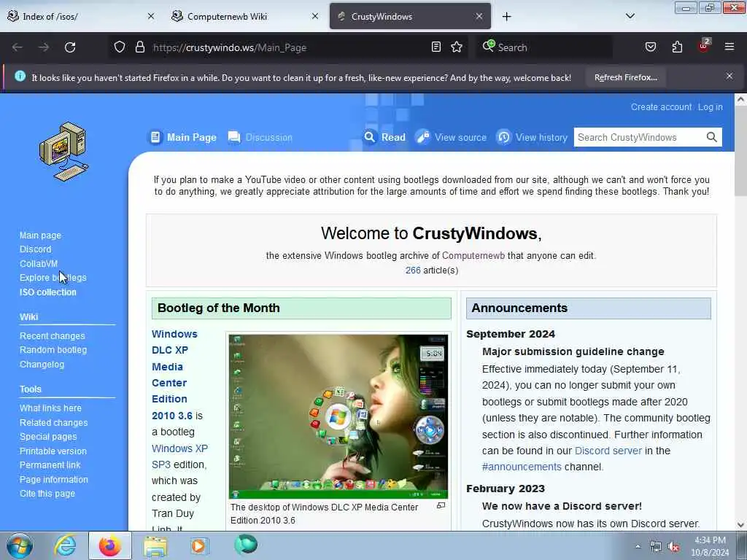Screen dimensions: 747x560
Task: Click the Firefox Search box
Action: point(544,47)
